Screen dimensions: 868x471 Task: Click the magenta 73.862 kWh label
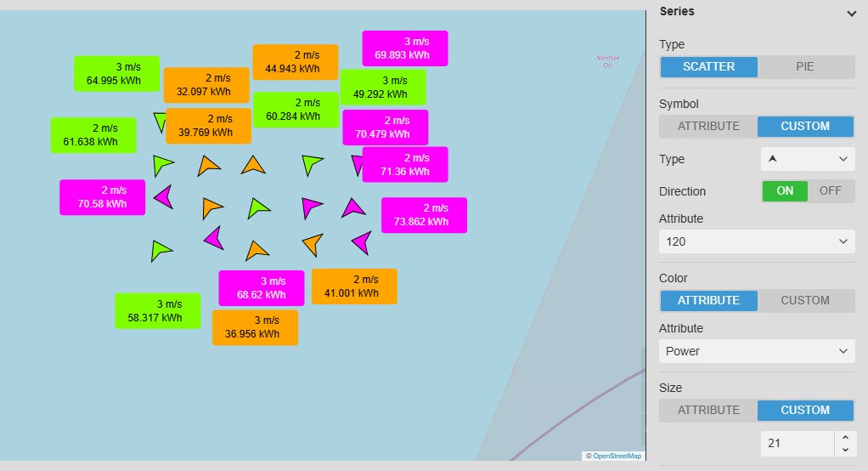tap(424, 215)
